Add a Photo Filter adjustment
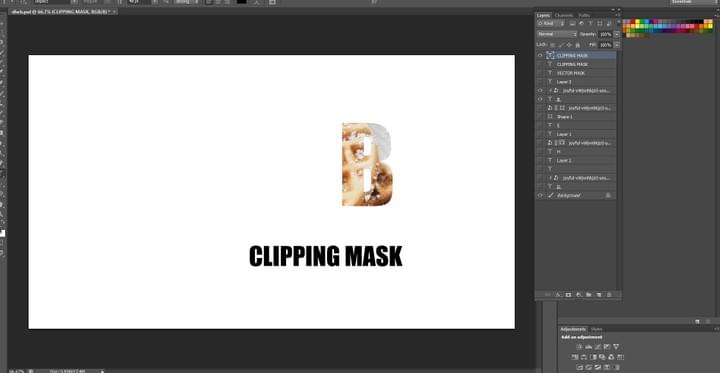This screenshot has width=720, height=373. (602, 357)
